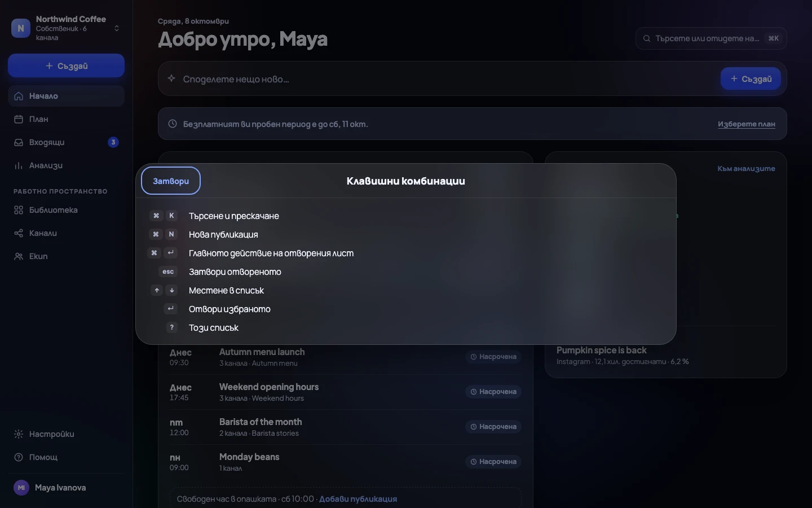Open the Към анализите link

click(746, 168)
